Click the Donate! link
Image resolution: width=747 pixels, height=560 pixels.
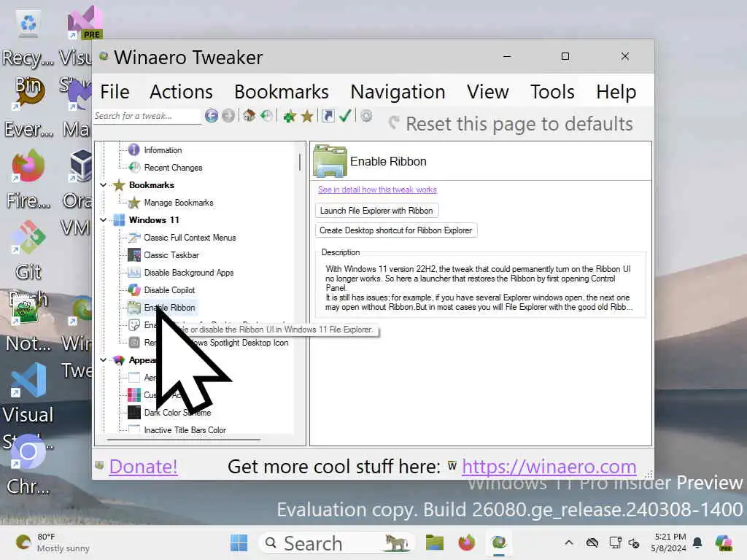pos(144,467)
